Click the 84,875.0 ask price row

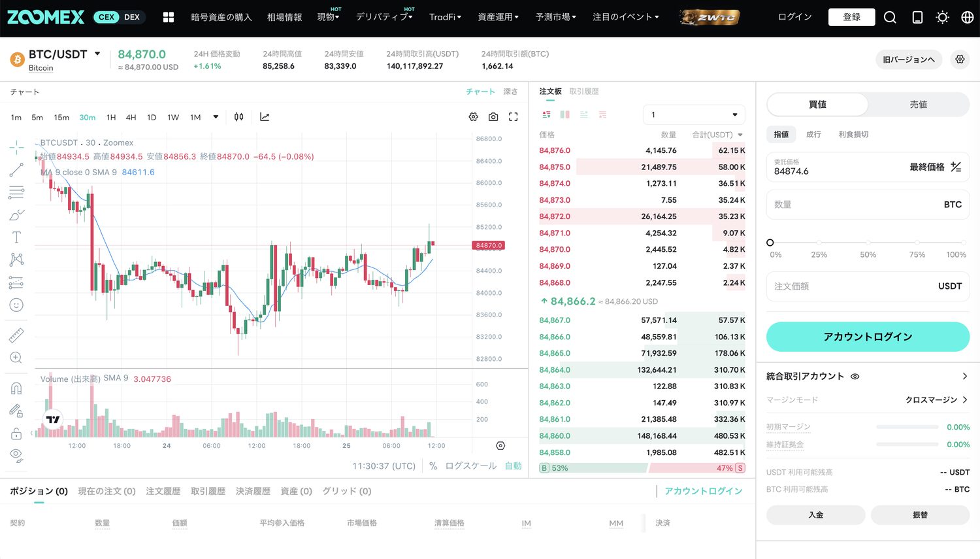pyautogui.click(x=642, y=167)
